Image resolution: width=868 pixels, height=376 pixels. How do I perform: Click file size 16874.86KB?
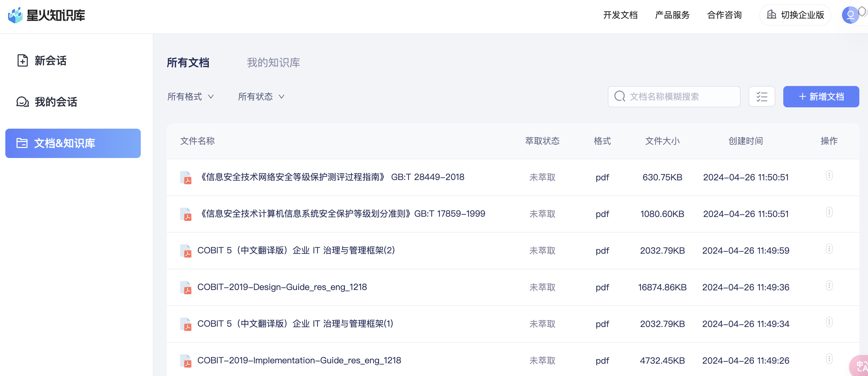pos(662,287)
